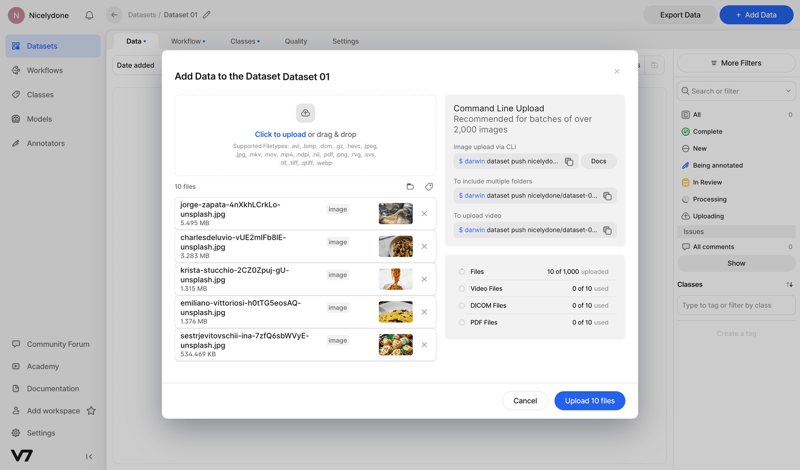The height and width of the screenshot is (470, 800).
Task: Click the Search or filter field
Action: 736,91
